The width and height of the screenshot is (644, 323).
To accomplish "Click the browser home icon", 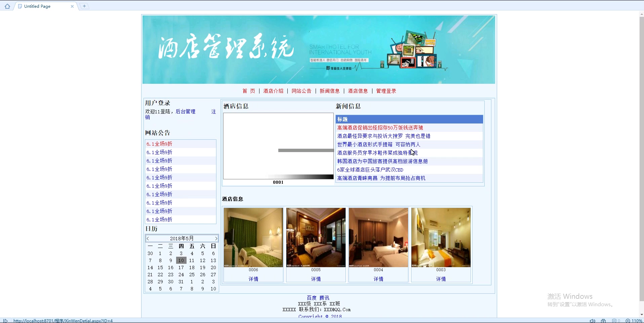I will tap(7, 6).
